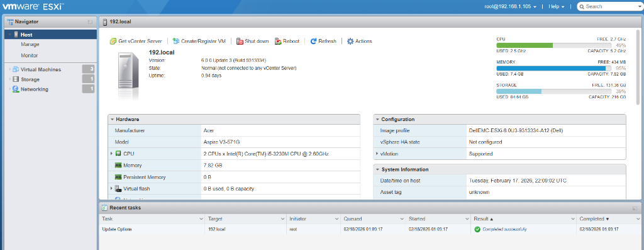Click '192.local' target cell in tasks
Screen dimensions: 644x250
click(217, 229)
